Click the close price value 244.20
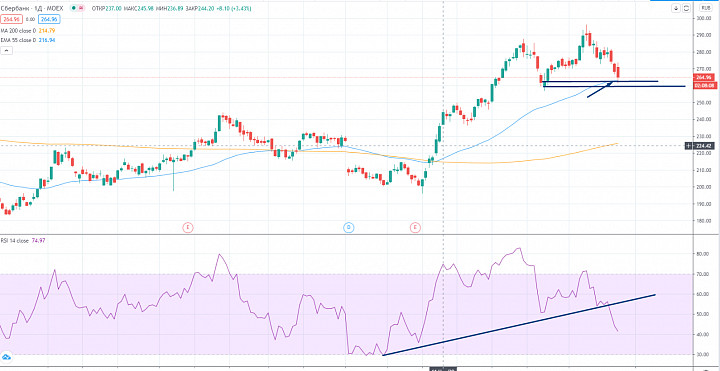The width and height of the screenshot is (720, 371). [x=206, y=8]
